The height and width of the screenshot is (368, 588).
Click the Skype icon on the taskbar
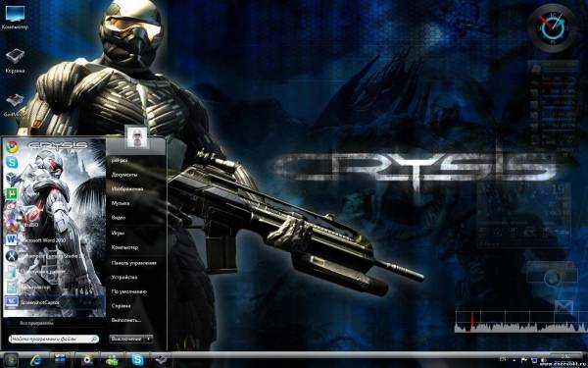(x=137, y=360)
